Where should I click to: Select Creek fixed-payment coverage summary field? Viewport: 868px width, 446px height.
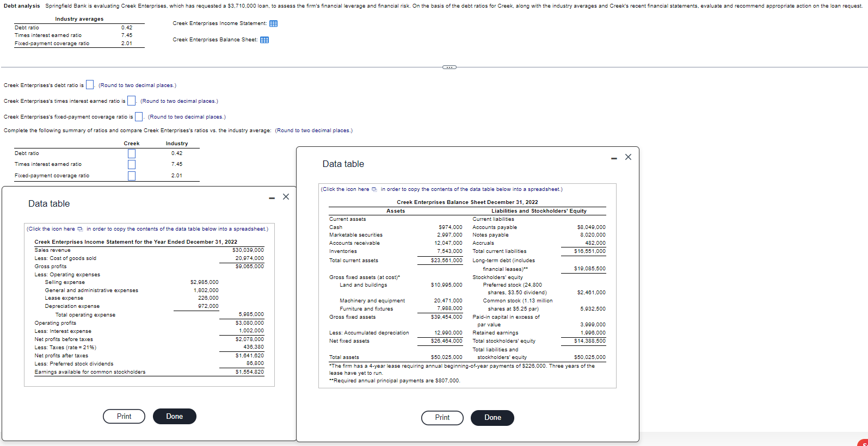132,176
